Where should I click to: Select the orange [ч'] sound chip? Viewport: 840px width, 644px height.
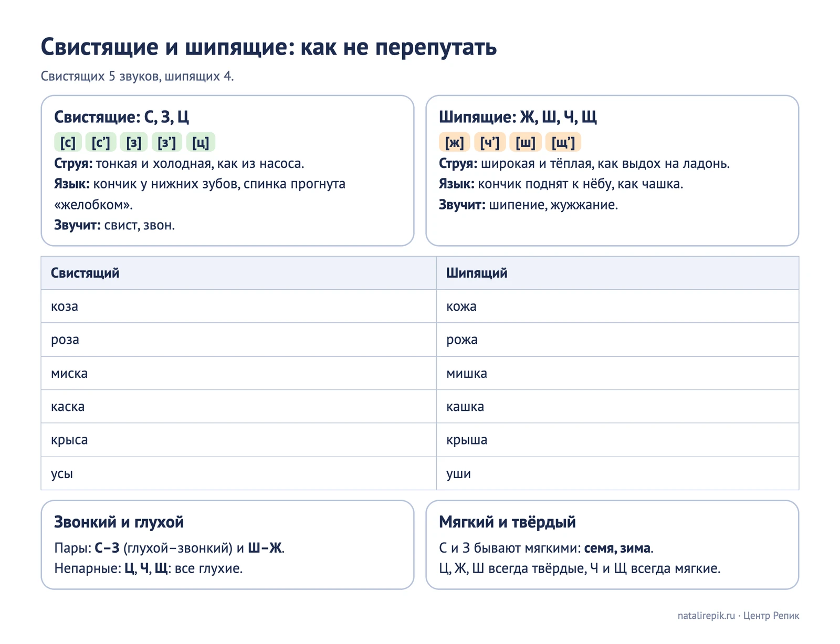(490, 142)
